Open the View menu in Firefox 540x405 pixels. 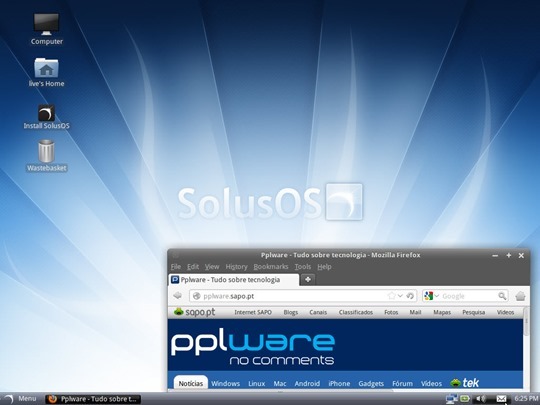212,267
